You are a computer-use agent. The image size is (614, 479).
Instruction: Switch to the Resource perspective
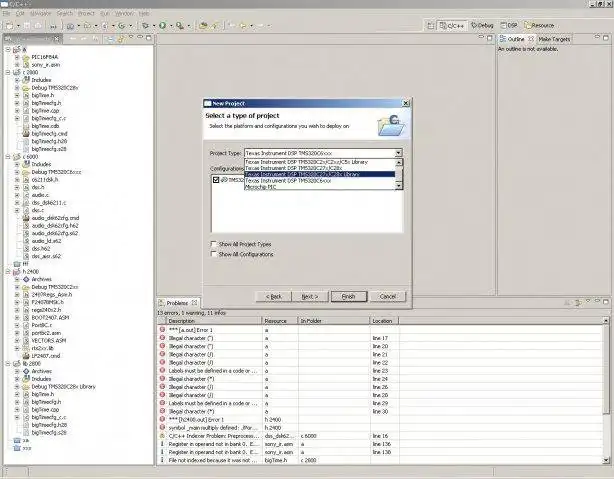pyautogui.click(x=539, y=25)
